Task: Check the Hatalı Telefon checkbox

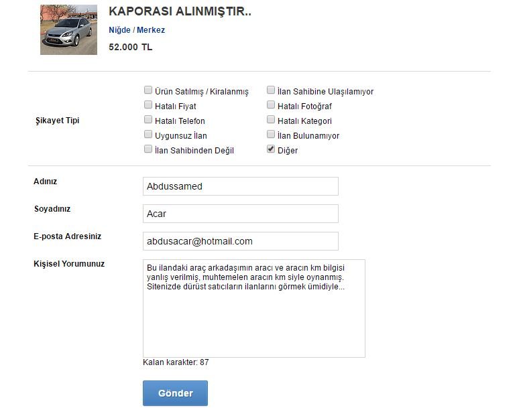Action: pyautogui.click(x=148, y=119)
